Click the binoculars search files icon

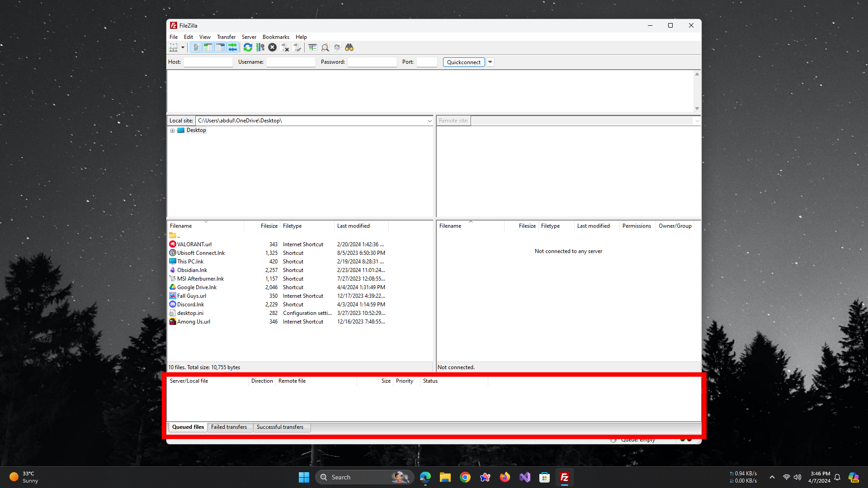pos(349,47)
